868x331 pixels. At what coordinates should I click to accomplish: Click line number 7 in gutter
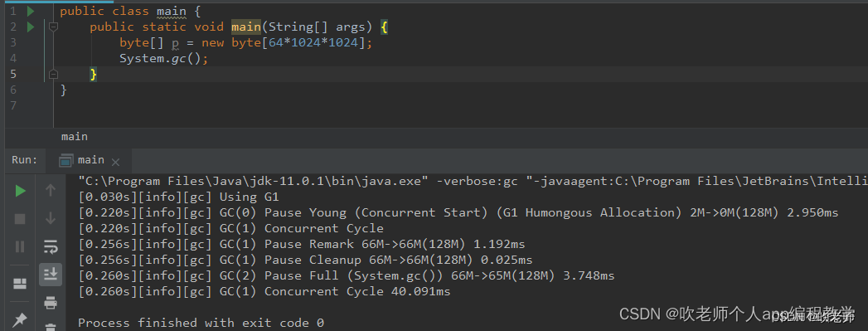click(x=13, y=105)
